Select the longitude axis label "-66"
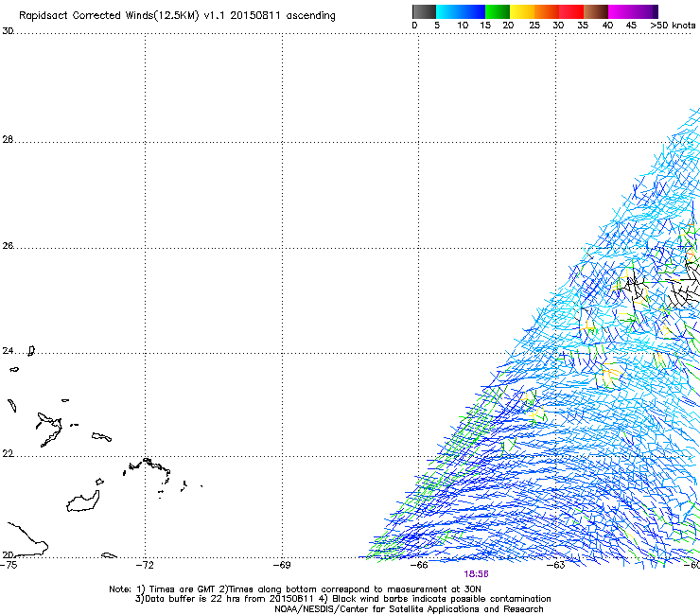 tap(419, 565)
